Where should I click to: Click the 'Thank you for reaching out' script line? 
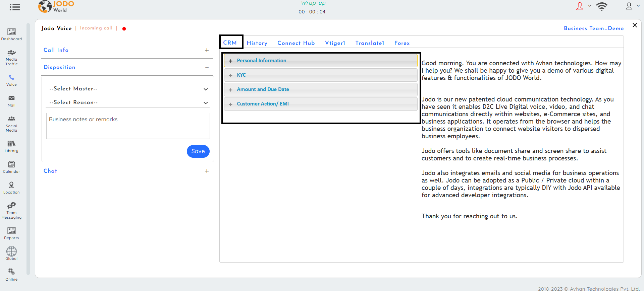[x=470, y=216]
